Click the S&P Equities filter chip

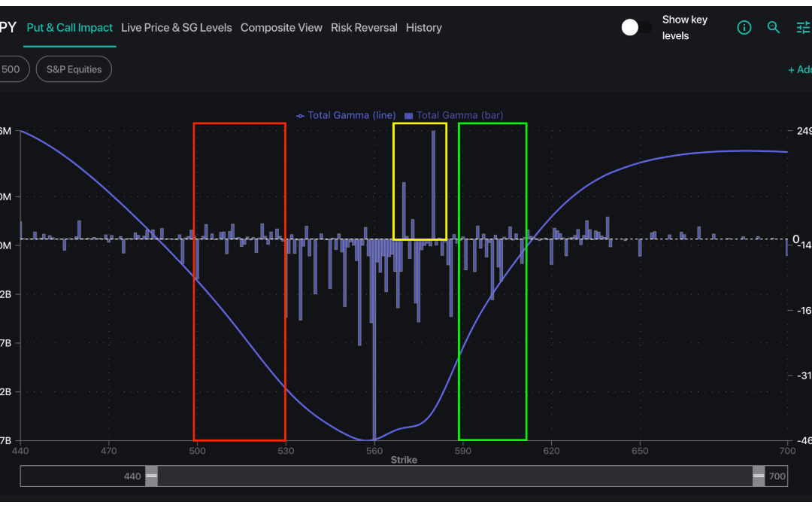point(73,68)
